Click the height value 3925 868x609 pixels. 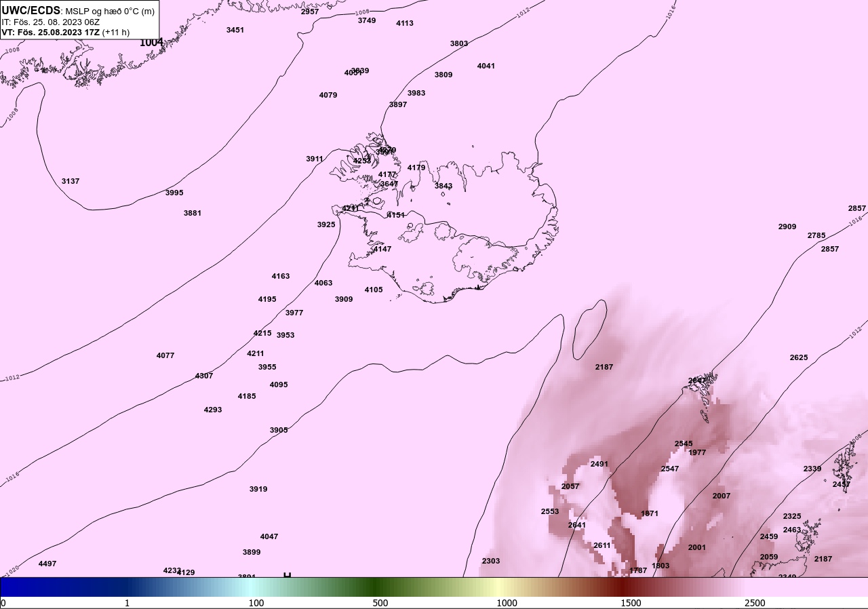tap(326, 224)
